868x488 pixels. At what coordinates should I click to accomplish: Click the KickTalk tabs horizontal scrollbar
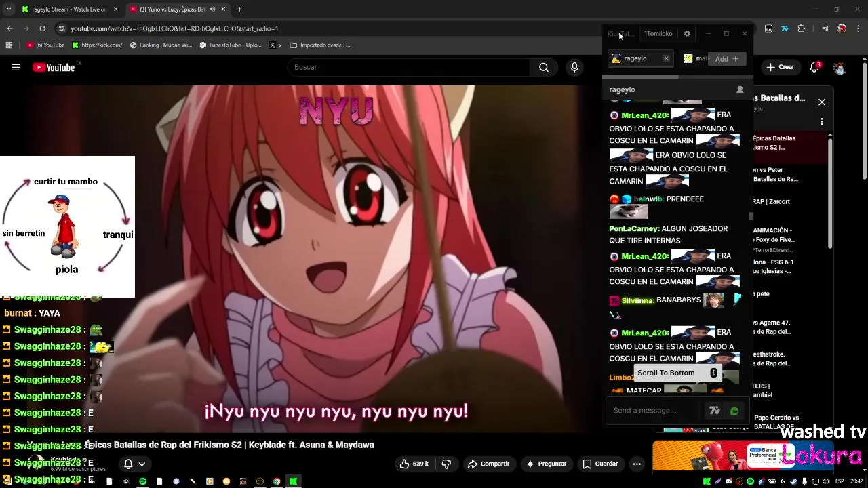641,77
